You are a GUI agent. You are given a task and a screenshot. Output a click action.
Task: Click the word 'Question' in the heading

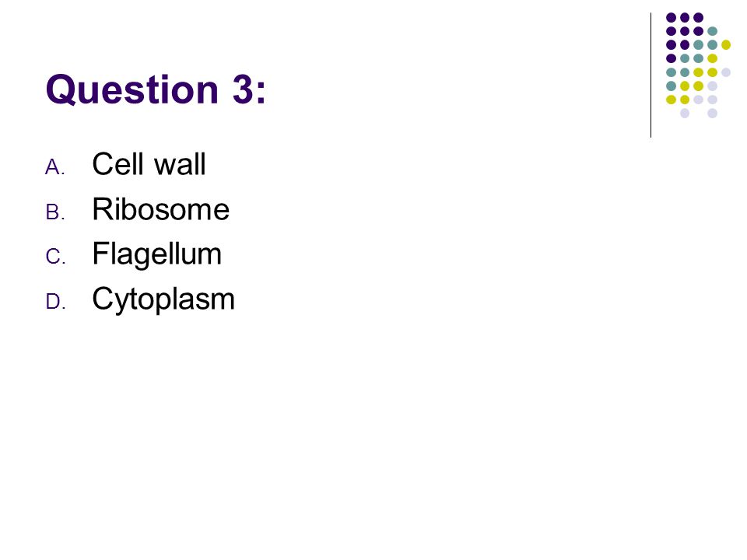(132, 89)
